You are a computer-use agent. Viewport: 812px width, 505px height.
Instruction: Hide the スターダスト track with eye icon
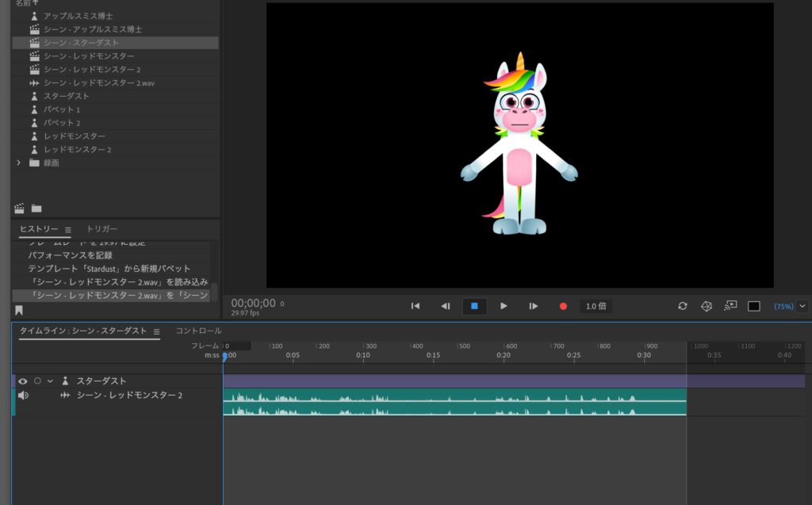tap(22, 381)
